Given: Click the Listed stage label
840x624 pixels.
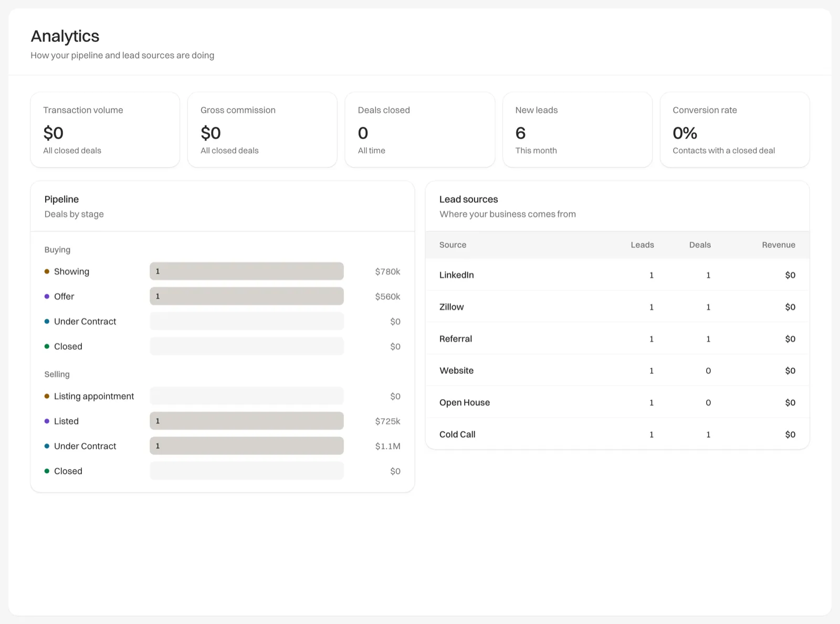Looking at the screenshot, I should [66, 421].
